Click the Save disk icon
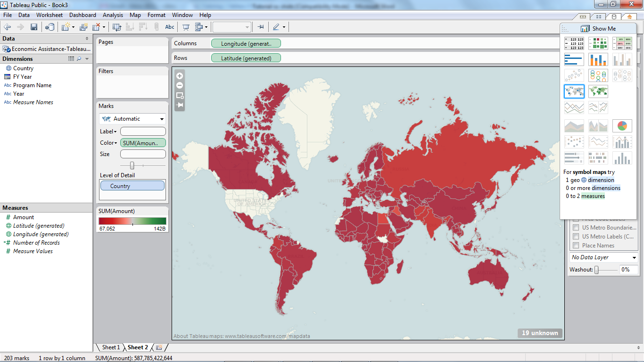This screenshot has height=362, width=644. pyautogui.click(x=34, y=27)
